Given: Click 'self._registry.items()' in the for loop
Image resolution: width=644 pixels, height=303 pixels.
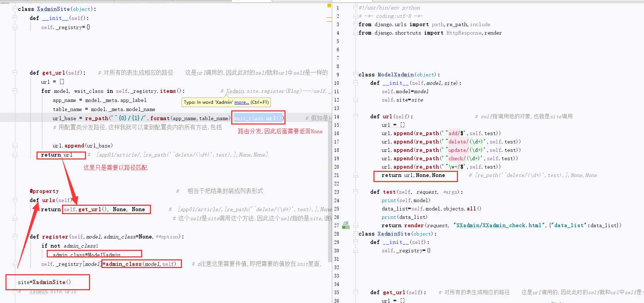Looking at the screenshot, I should coord(150,91).
